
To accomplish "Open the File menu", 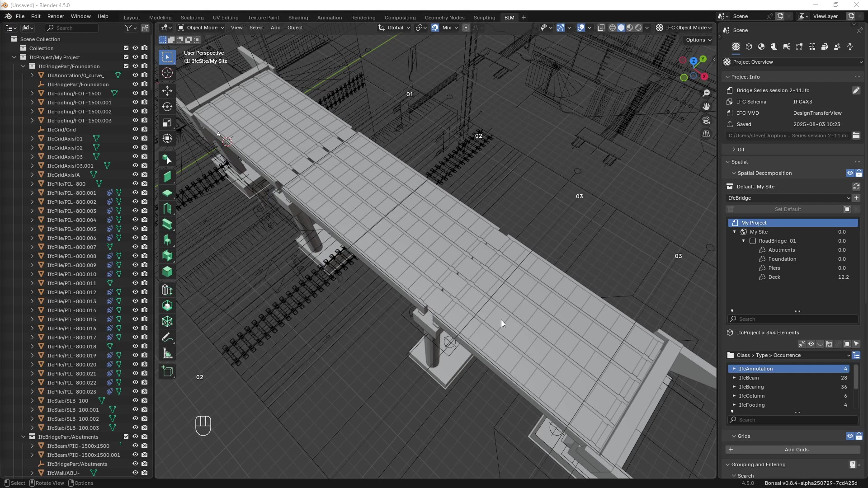I will (x=20, y=16).
